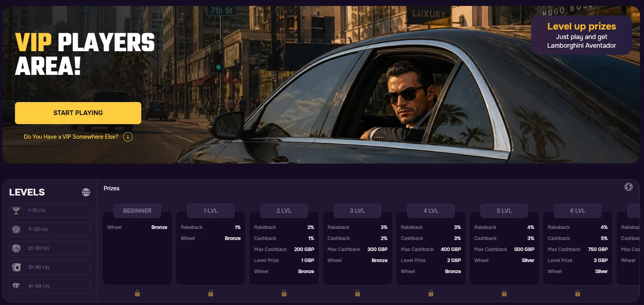Click 'Bronze' Wheel value in BEGINNER card
644x305 pixels.
click(x=159, y=227)
